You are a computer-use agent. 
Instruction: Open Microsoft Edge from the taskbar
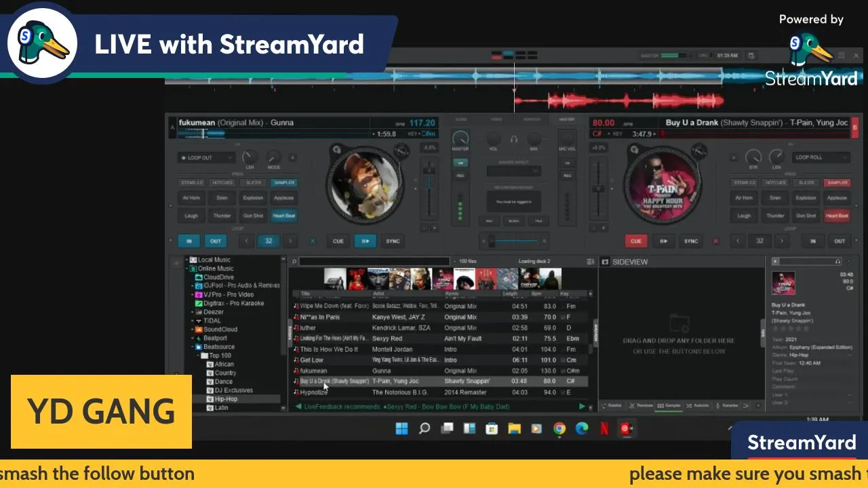point(582,428)
